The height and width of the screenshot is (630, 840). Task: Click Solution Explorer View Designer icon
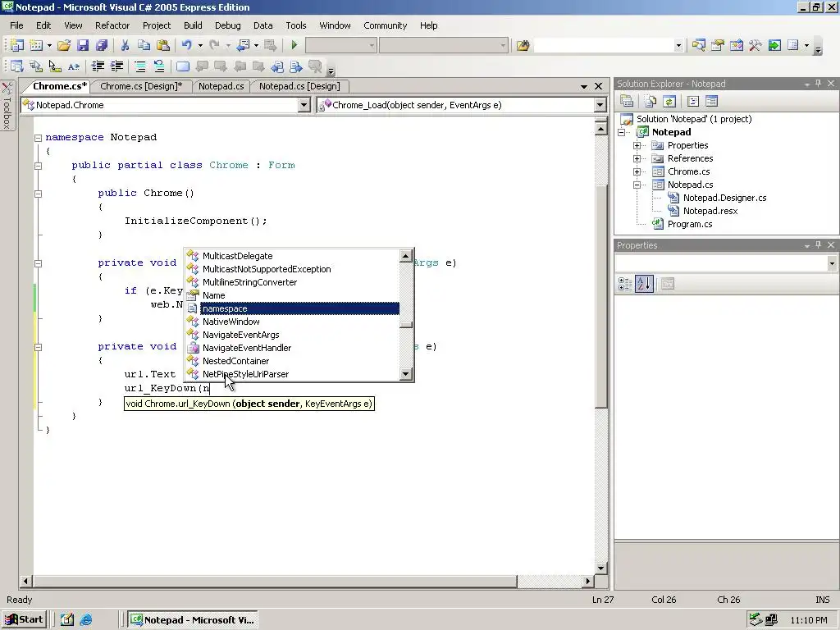tap(711, 101)
